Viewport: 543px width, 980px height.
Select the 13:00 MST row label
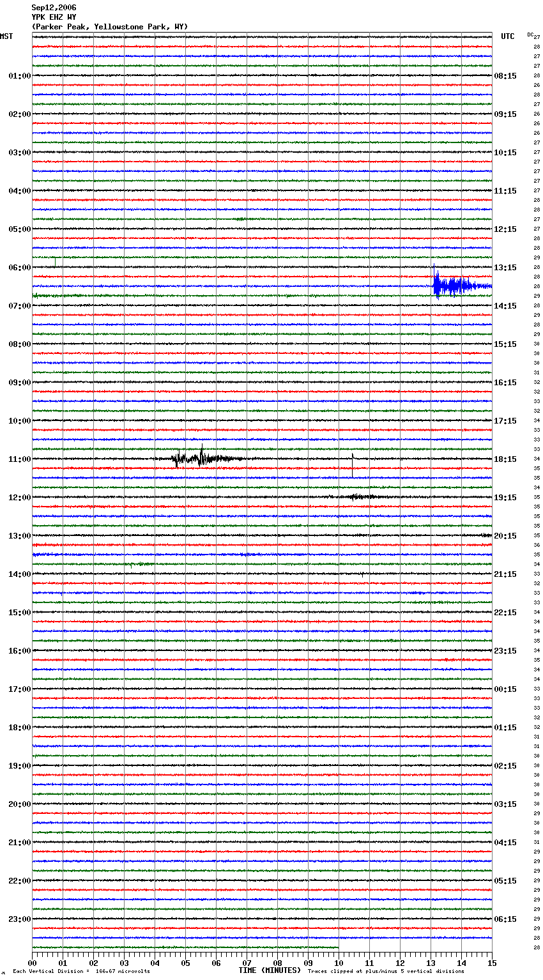click(x=20, y=536)
